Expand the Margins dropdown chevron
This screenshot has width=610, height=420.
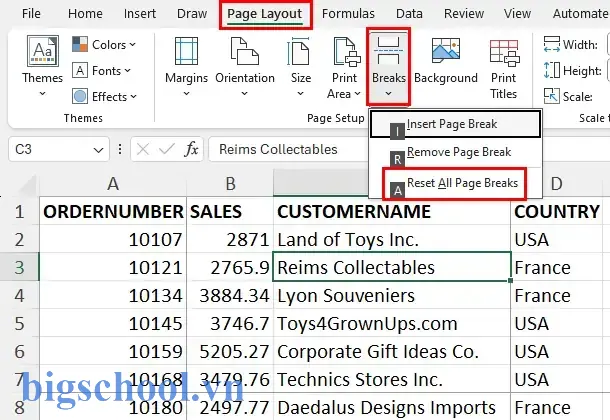(186, 94)
